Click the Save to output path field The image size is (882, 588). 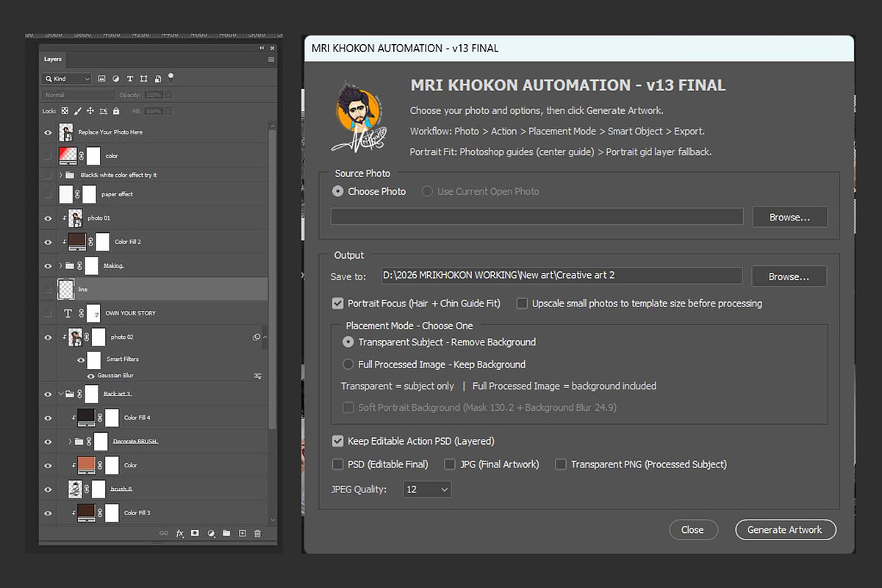pyautogui.click(x=562, y=276)
